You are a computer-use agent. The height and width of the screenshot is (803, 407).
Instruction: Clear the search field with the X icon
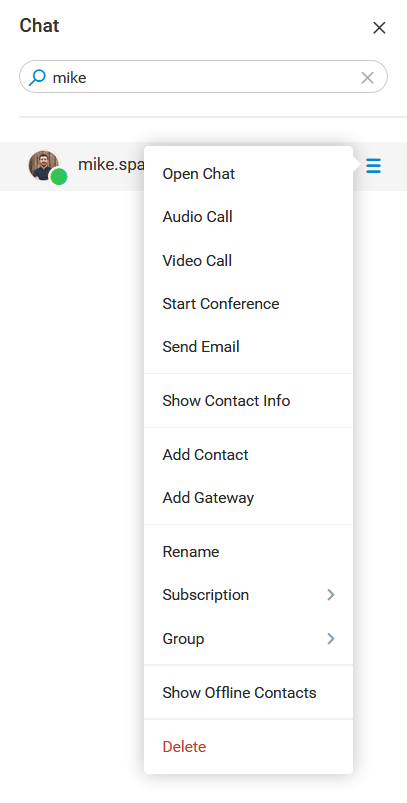368,78
